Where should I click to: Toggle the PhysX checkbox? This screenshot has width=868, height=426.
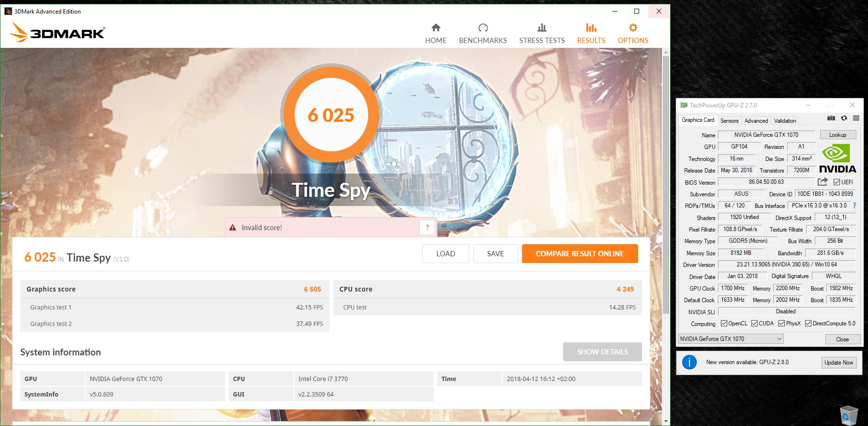click(x=781, y=323)
